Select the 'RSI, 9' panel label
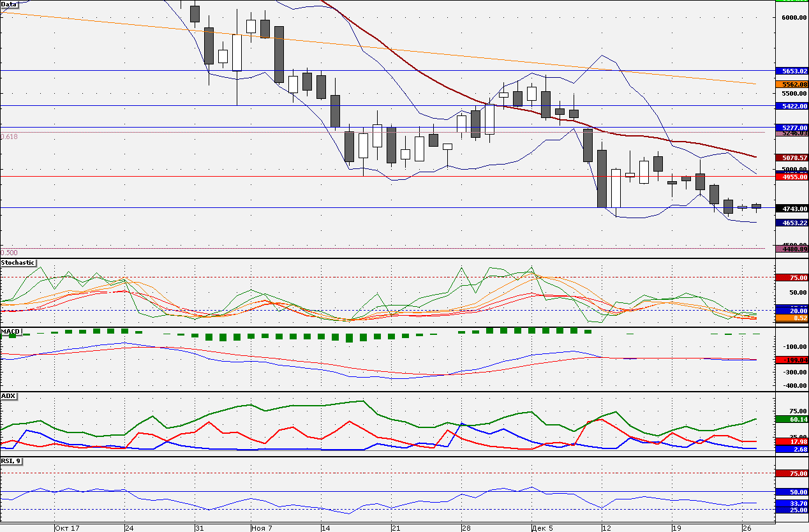The image size is (809, 532). (x=11, y=461)
